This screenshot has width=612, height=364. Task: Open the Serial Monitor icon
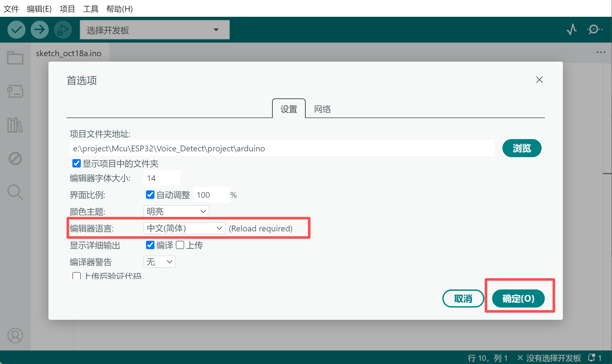click(594, 29)
